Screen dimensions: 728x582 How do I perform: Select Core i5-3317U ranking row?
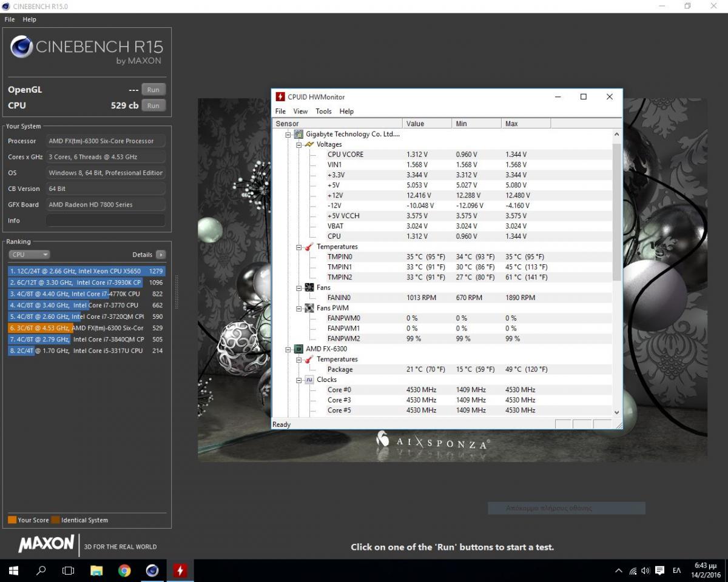click(x=86, y=350)
